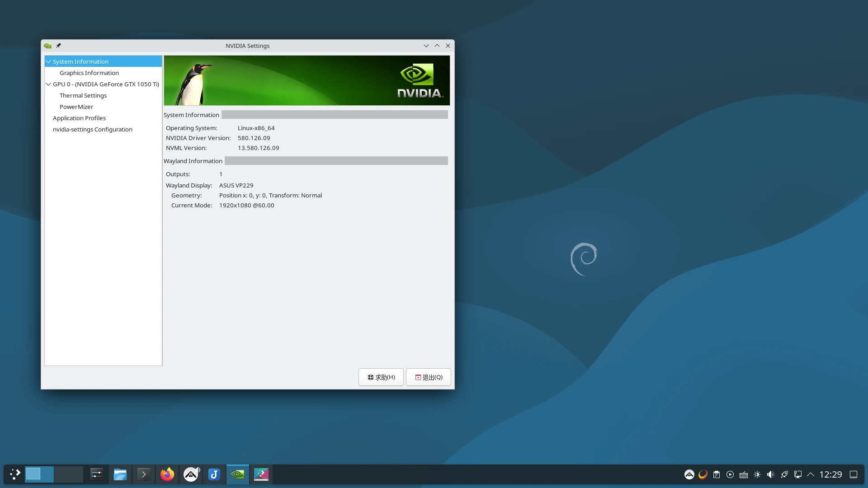Switch to the second virtual desktop
868x488 pixels.
pos(68,474)
